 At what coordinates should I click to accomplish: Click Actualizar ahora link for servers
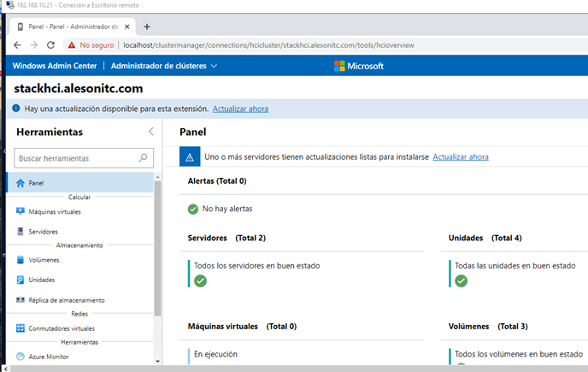(461, 156)
